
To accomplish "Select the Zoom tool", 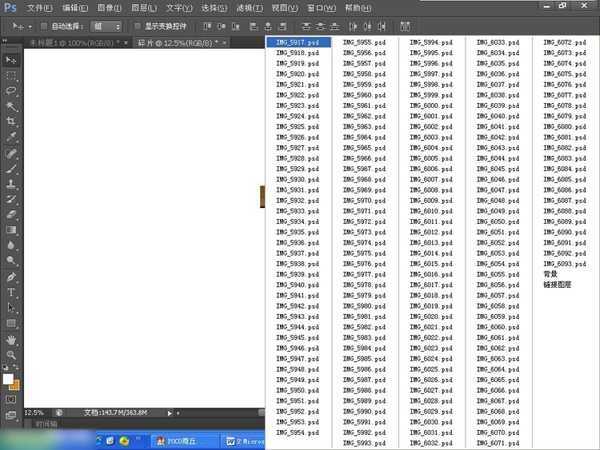I will point(12,354).
